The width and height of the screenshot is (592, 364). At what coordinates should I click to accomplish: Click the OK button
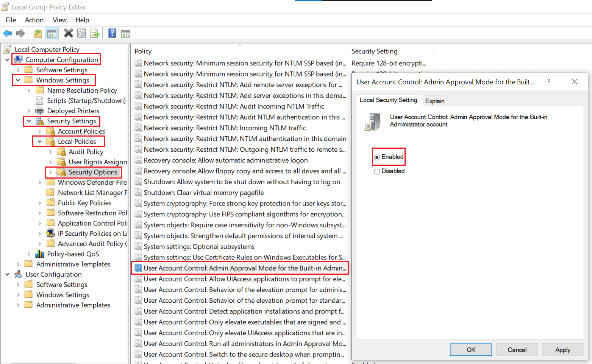tap(471, 350)
